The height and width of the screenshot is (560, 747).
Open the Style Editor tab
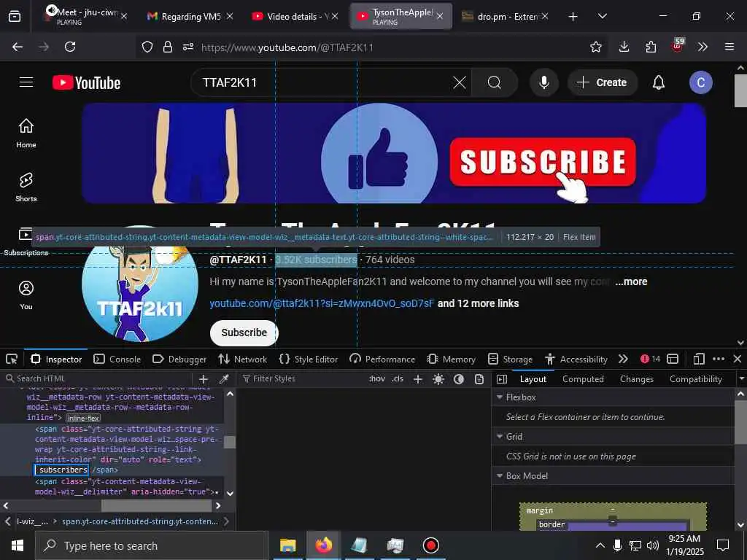(309, 359)
